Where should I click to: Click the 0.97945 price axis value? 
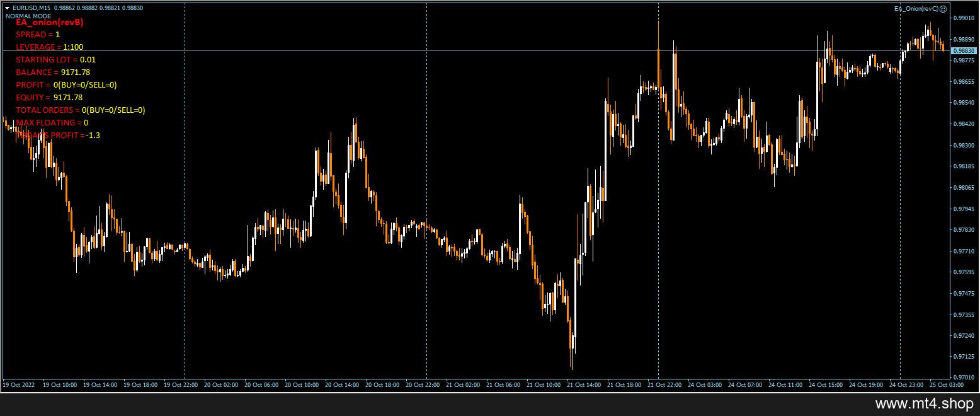point(965,209)
